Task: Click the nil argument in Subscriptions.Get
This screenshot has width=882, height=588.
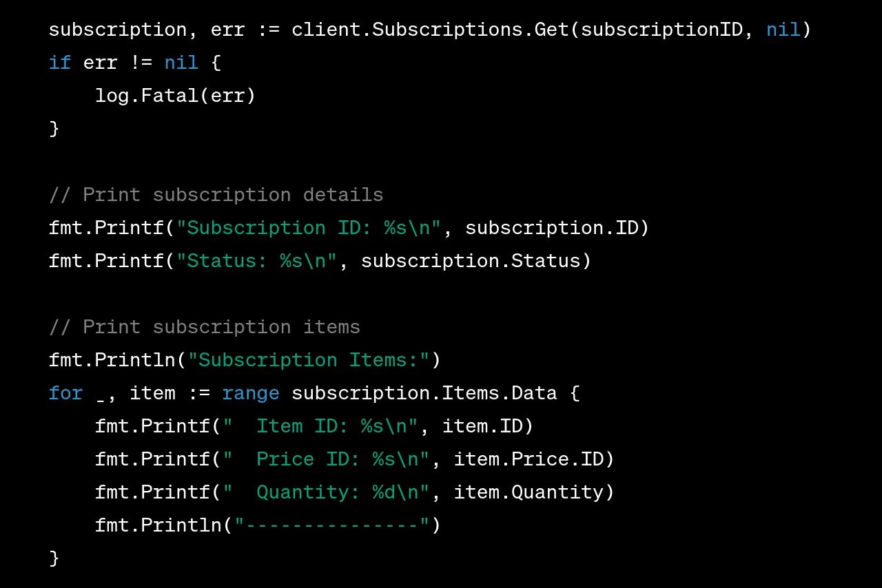Action: [x=783, y=30]
